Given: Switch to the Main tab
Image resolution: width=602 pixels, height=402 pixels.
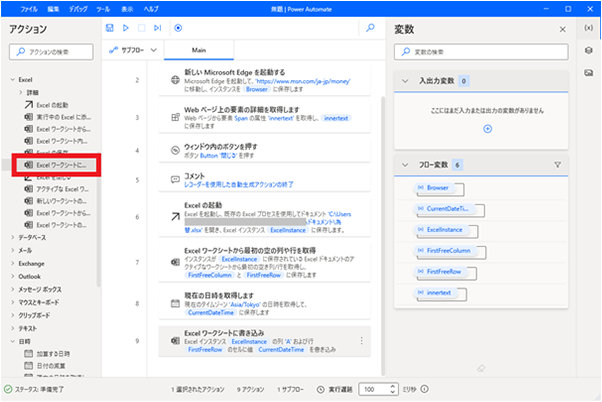Looking at the screenshot, I should (x=199, y=50).
